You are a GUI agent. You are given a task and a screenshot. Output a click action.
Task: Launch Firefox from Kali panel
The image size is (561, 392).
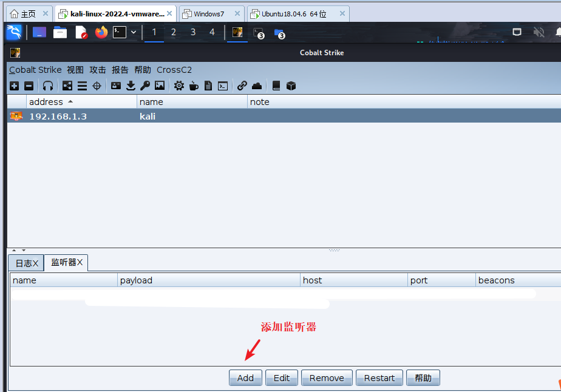(x=101, y=33)
